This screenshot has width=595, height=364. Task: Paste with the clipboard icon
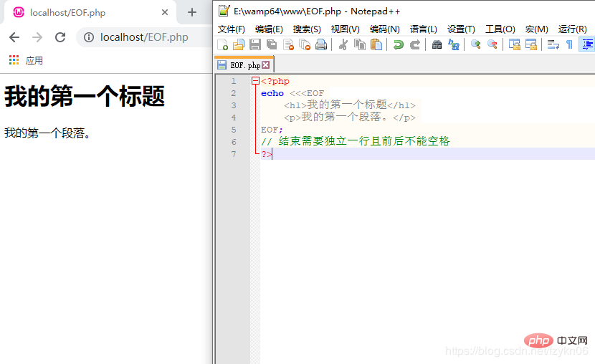tap(376, 44)
